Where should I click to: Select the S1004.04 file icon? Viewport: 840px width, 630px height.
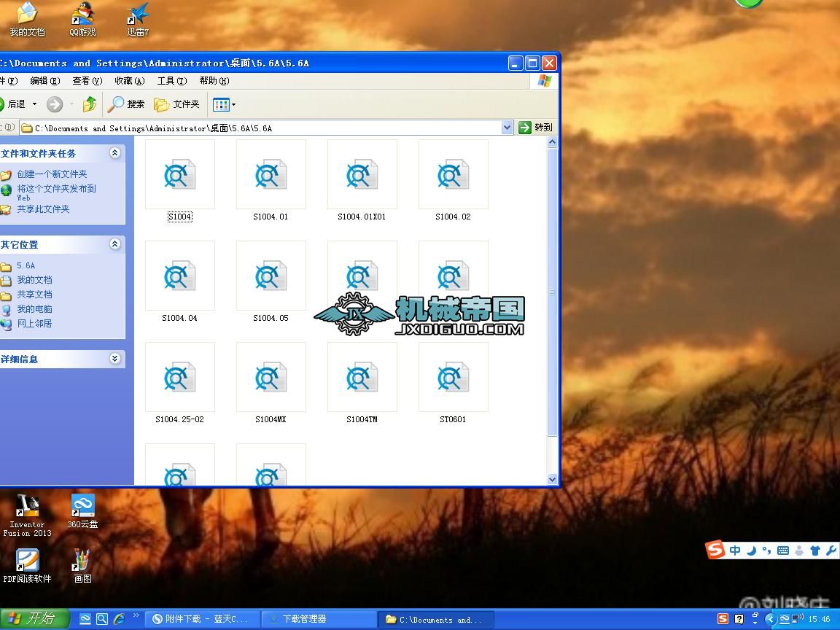pyautogui.click(x=180, y=276)
